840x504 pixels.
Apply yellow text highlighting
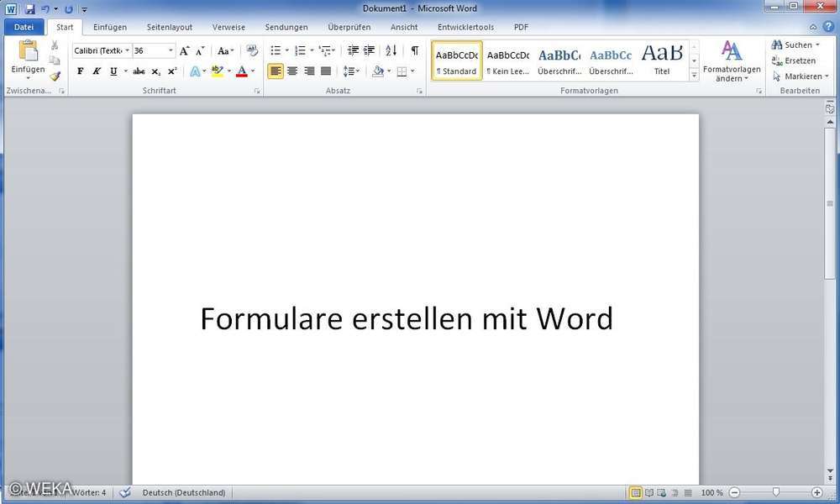217,71
